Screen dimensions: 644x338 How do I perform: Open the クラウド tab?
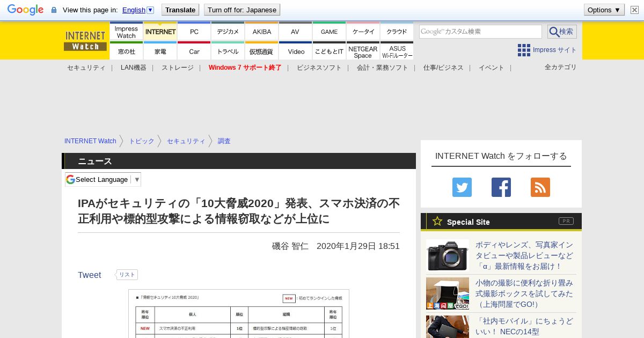(397, 32)
